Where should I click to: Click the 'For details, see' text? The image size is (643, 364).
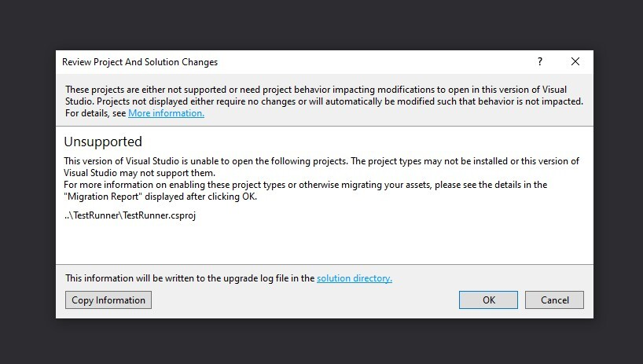(x=96, y=113)
